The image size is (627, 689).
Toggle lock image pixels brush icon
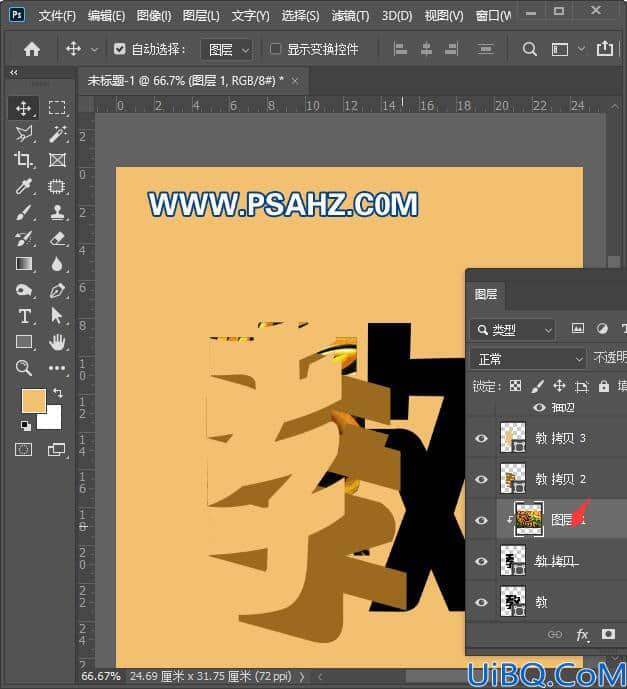(x=537, y=386)
